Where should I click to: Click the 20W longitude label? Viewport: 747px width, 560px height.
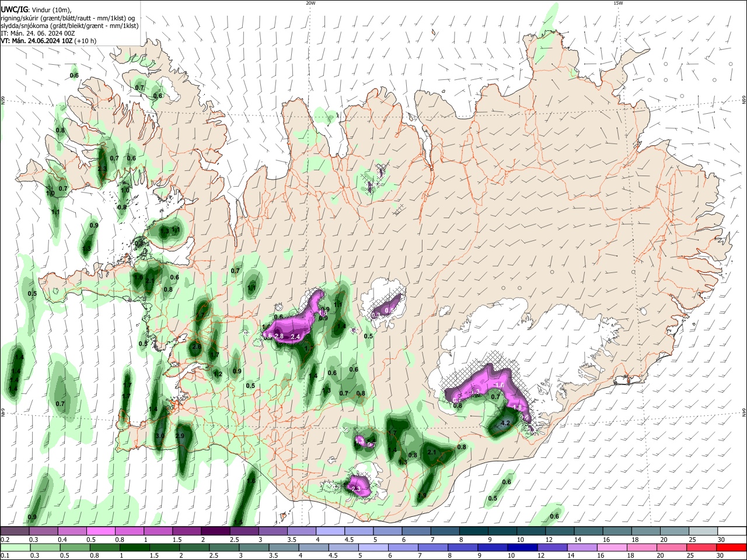(x=310, y=3)
